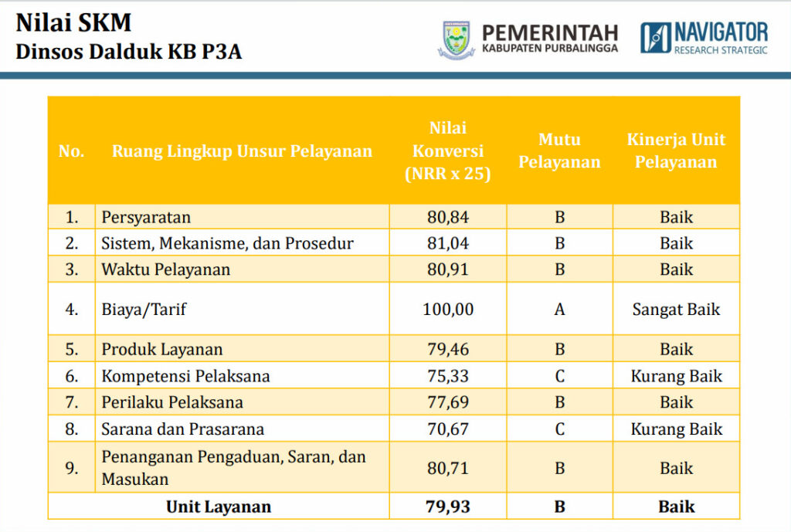The image size is (791, 532).
Task: Select the Penanganan Pengaduan, Saran, dan Masukan cell
Action: 233,468
